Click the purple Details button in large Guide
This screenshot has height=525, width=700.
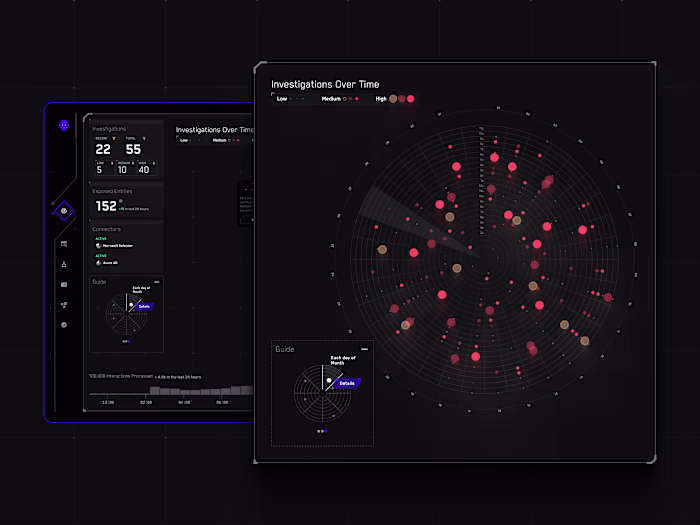(347, 383)
